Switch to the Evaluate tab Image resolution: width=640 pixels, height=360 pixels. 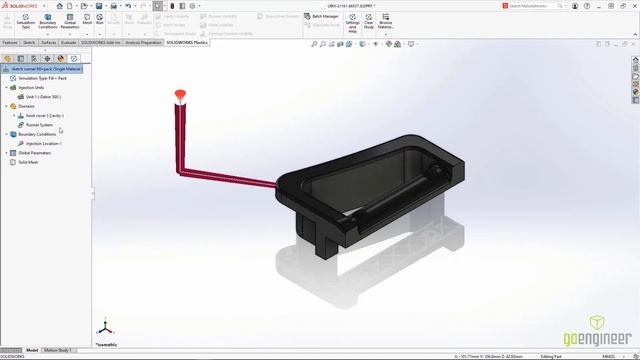click(68, 42)
